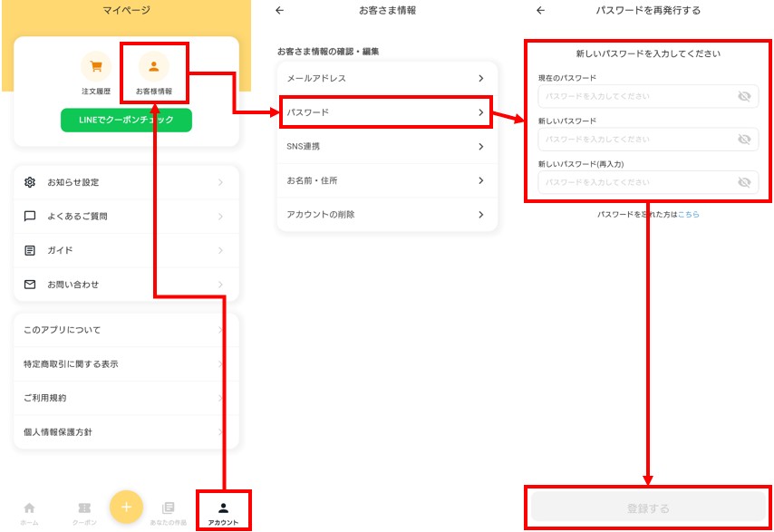Tap the yellow plus create button
The width and height of the screenshot is (774, 532).
[126, 507]
